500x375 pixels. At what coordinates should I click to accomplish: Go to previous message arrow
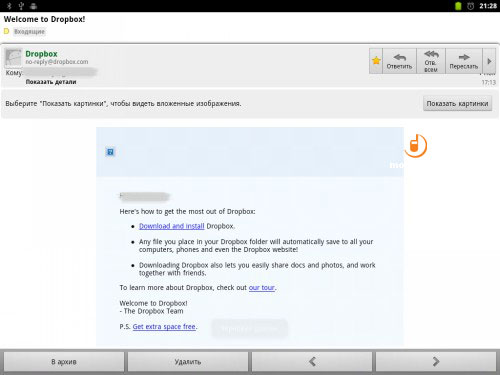click(x=312, y=362)
